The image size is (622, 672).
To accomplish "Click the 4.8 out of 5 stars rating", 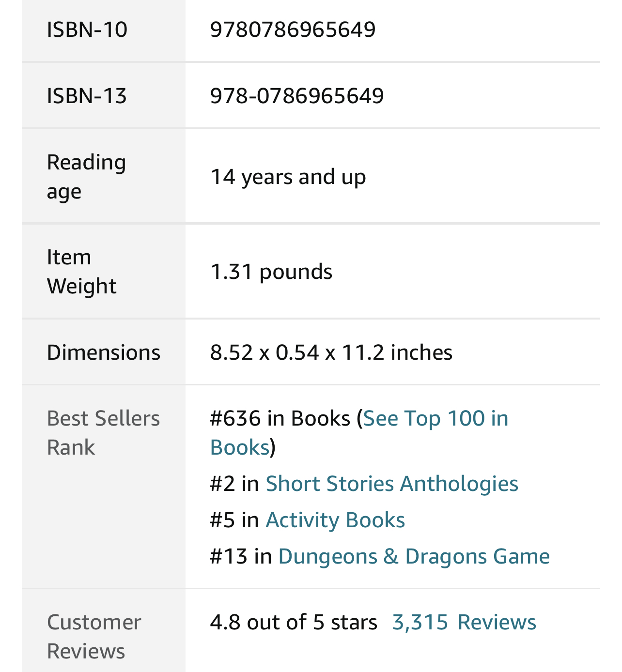I will [x=293, y=622].
